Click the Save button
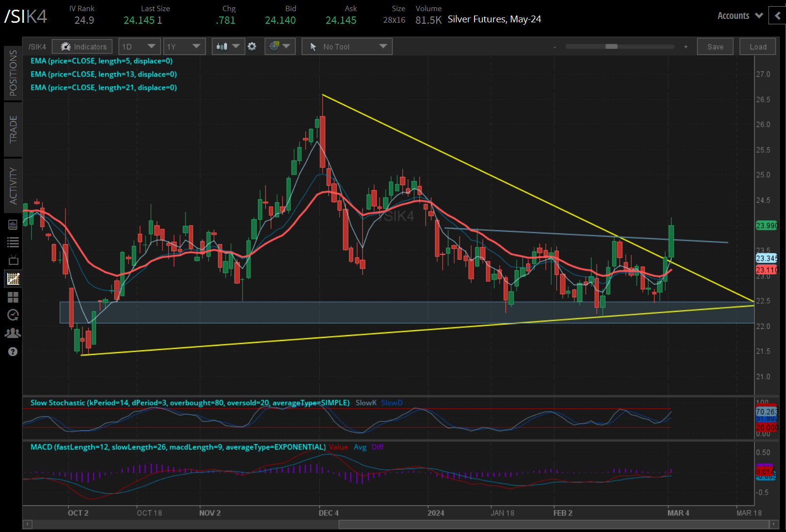The width and height of the screenshot is (786, 532). [x=715, y=47]
